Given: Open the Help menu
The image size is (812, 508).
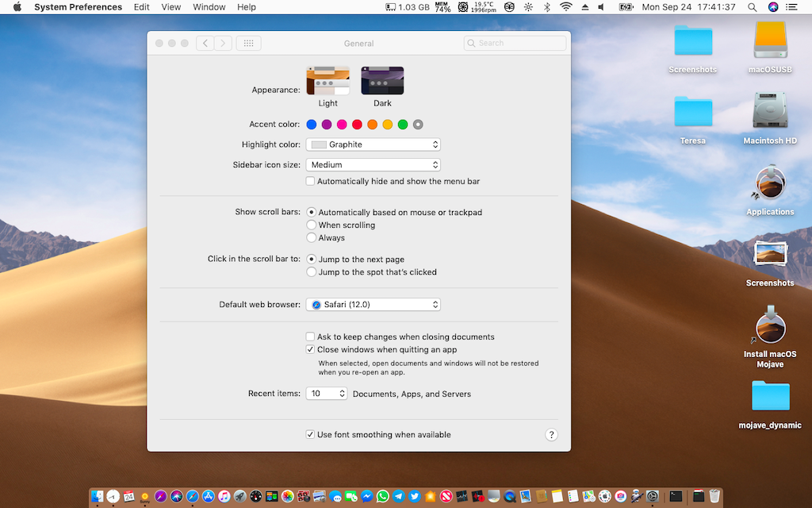Looking at the screenshot, I should (247, 7).
